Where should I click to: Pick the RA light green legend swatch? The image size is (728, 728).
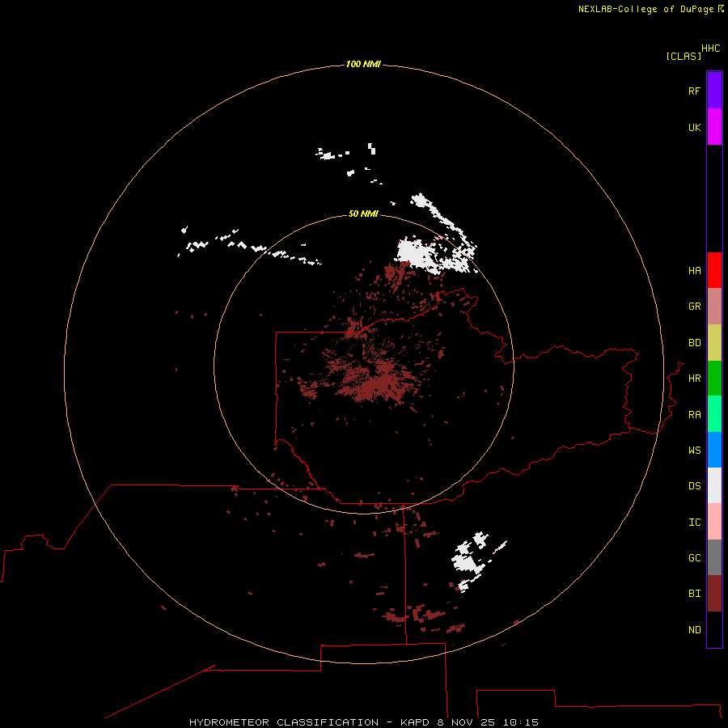[714, 414]
